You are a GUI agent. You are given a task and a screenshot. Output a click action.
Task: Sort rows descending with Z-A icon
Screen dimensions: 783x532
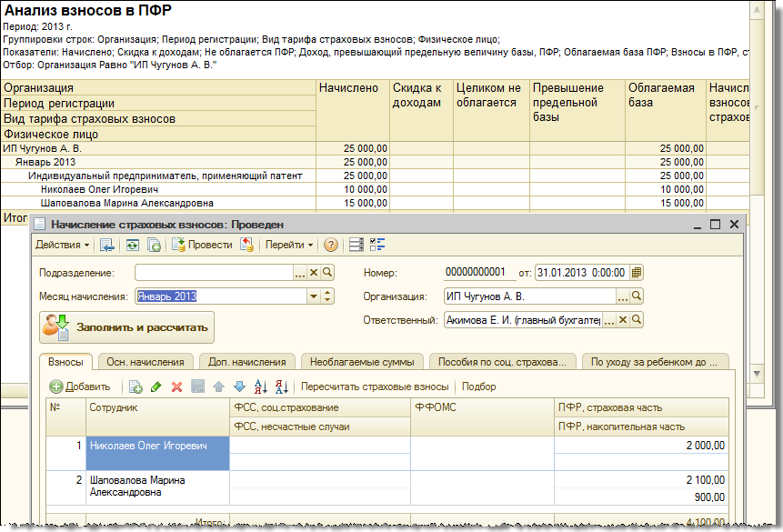pyautogui.click(x=281, y=386)
